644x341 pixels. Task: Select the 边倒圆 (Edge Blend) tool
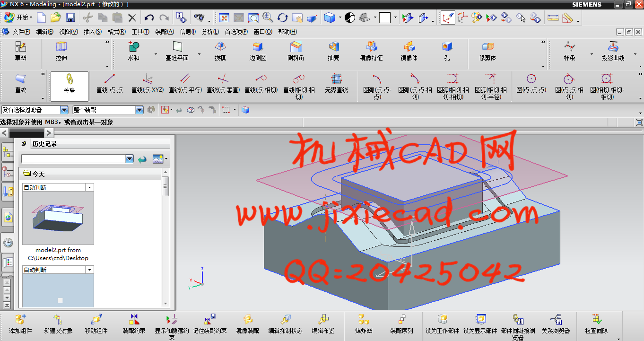[258, 51]
